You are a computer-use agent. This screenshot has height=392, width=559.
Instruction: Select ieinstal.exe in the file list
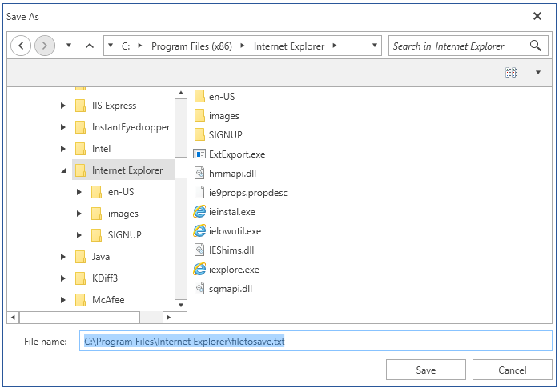(x=224, y=212)
